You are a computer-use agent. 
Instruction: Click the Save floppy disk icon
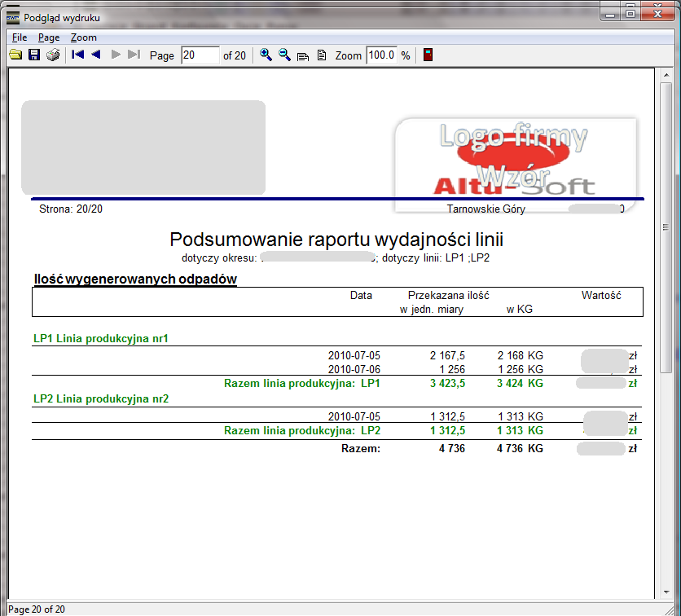(x=33, y=55)
